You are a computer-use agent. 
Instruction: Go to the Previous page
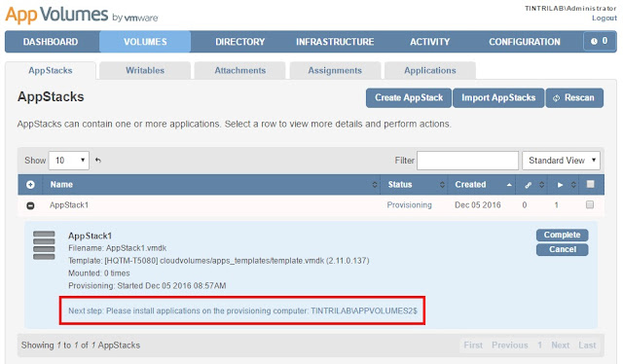tap(510, 345)
